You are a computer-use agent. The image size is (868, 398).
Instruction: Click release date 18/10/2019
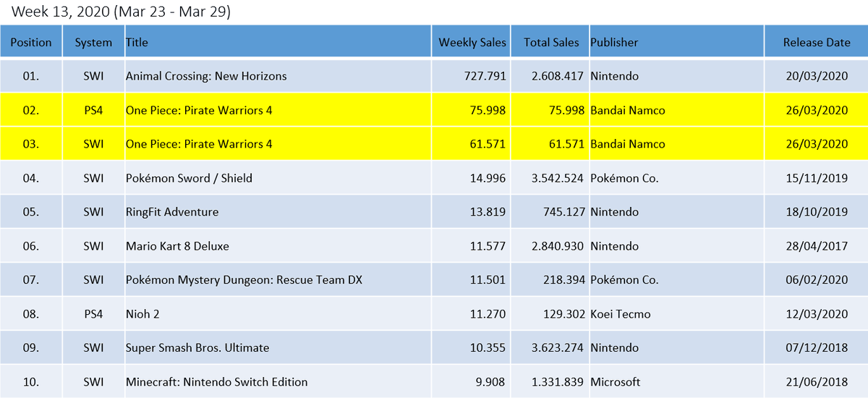817,212
